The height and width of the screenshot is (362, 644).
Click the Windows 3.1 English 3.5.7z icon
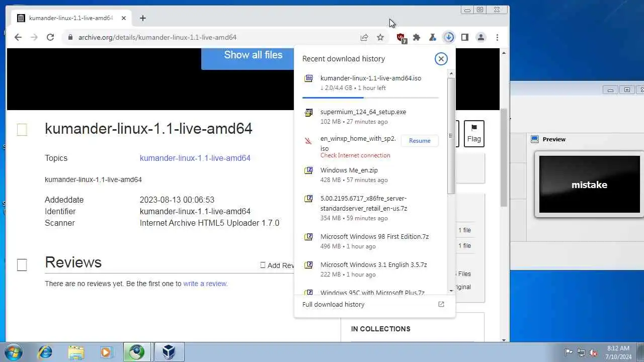pos(309,265)
